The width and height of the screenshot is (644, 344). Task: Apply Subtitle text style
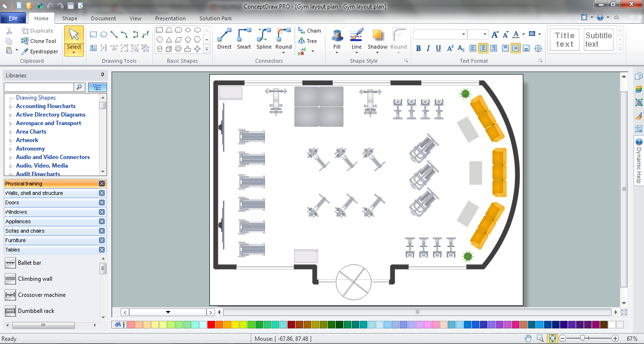pos(599,40)
